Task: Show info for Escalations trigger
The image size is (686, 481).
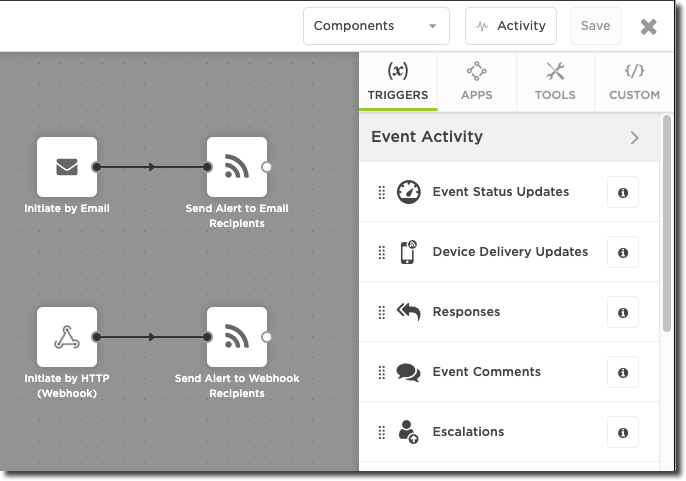Action: click(622, 432)
